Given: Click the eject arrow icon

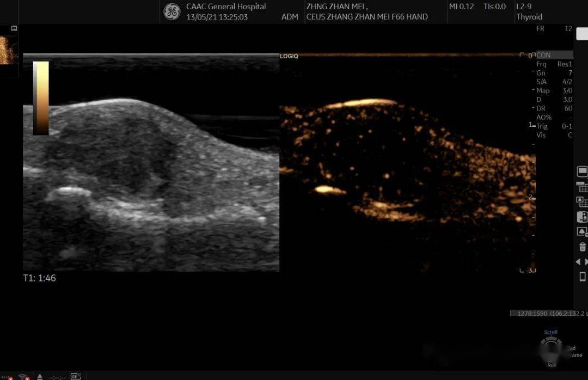Looking at the screenshot, I should click(x=40, y=376).
